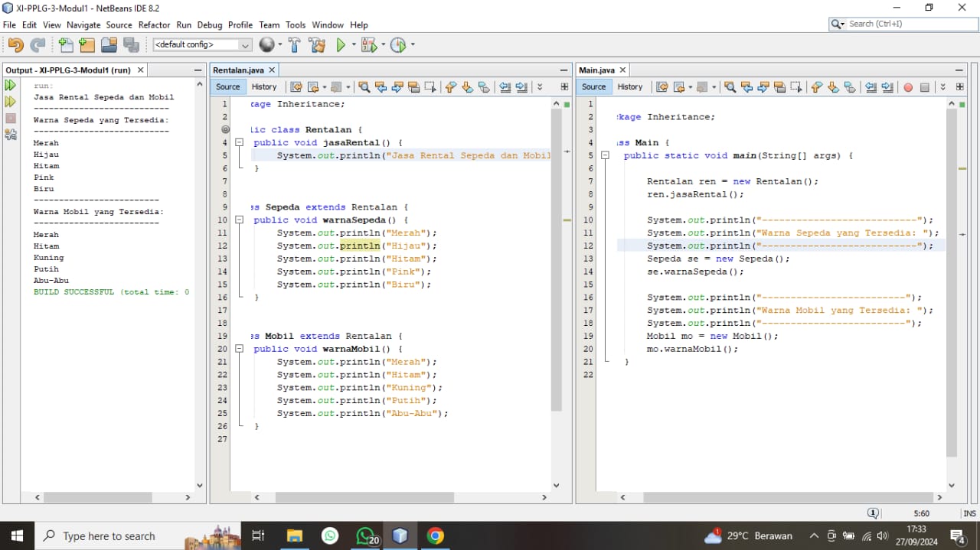Collapse the jasaRental method code fold
The height and width of the screenshot is (550, 980).
(239, 142)
